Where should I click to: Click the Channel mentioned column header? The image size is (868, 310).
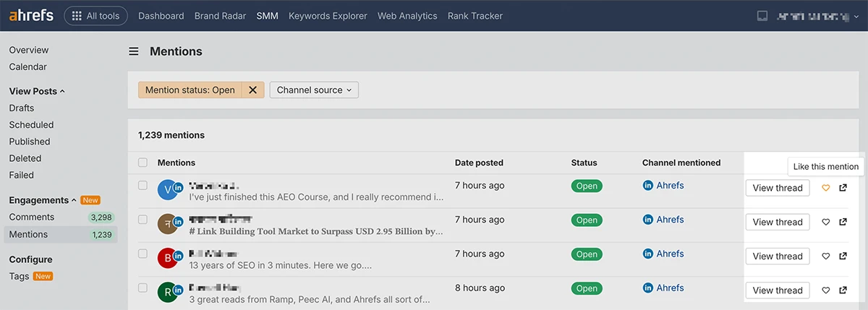[681, 163]
